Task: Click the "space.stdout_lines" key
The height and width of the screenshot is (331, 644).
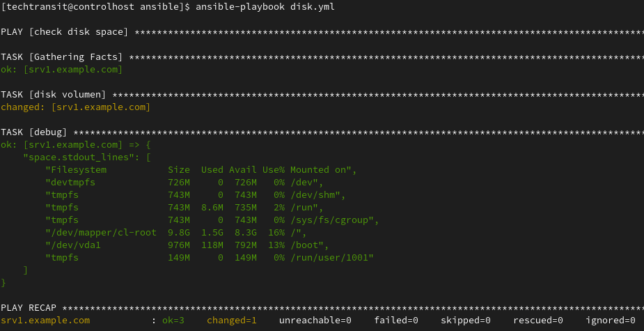Action: point(81,157)
